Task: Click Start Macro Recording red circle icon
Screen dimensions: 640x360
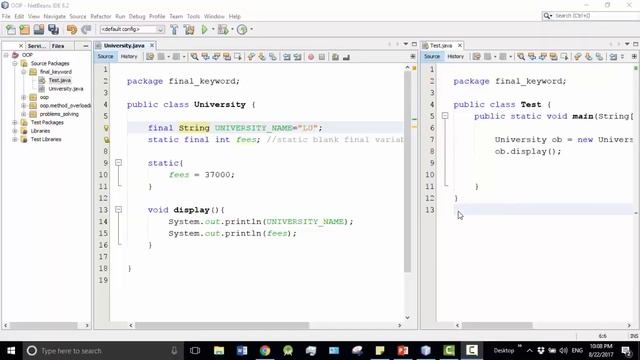Action: click(311, 57)
